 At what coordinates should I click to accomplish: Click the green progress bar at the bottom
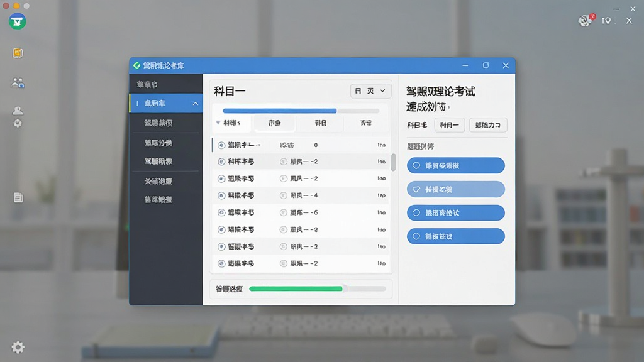318,289
